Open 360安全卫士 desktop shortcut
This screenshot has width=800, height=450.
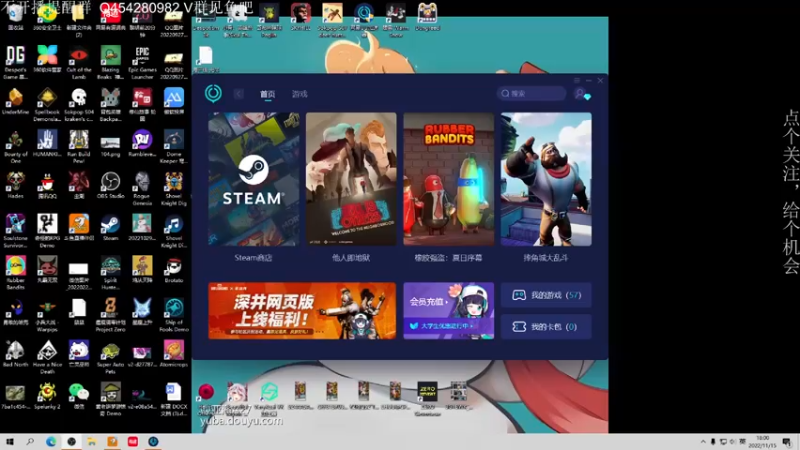47,17
